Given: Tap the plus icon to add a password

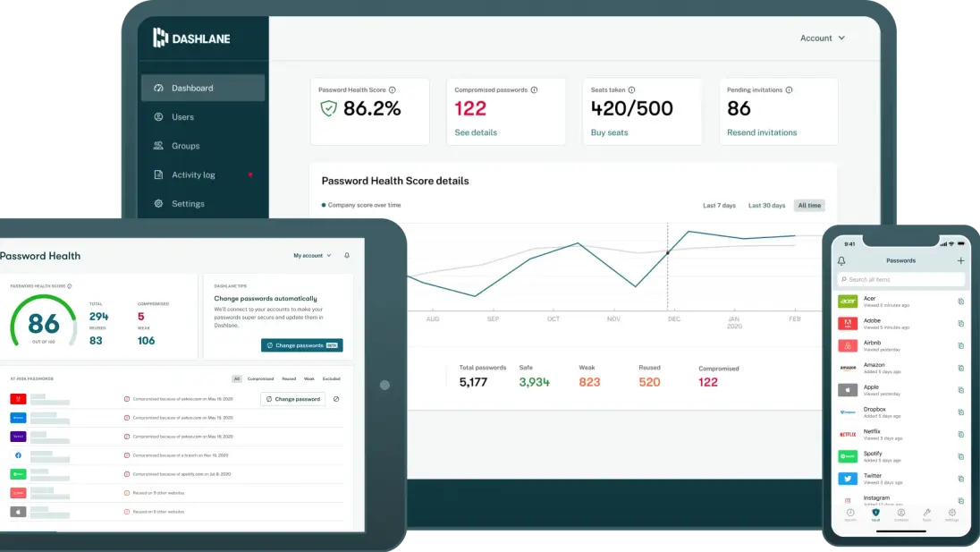Looking at the screenshot, I should pyautogui.click(x=961, y=260).
